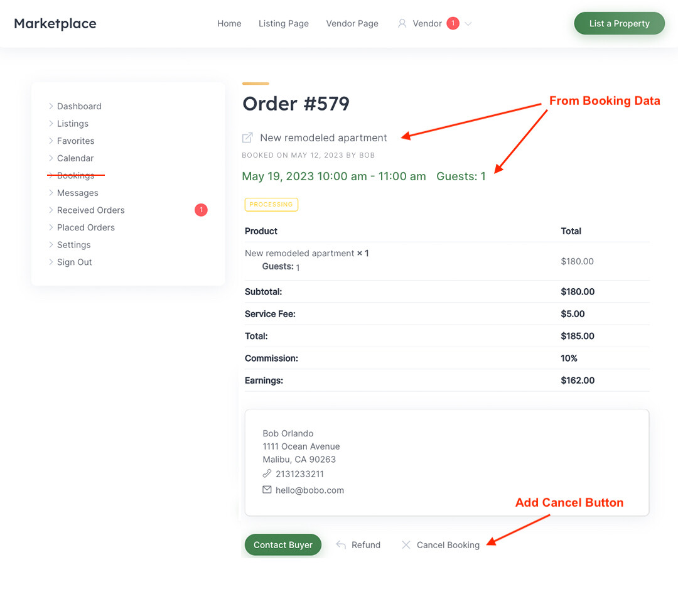Click the BOOKED ON MAY 12, 2023 BY BOB text
This screenshot has height=616, width=678.
(x=308, y=155)
